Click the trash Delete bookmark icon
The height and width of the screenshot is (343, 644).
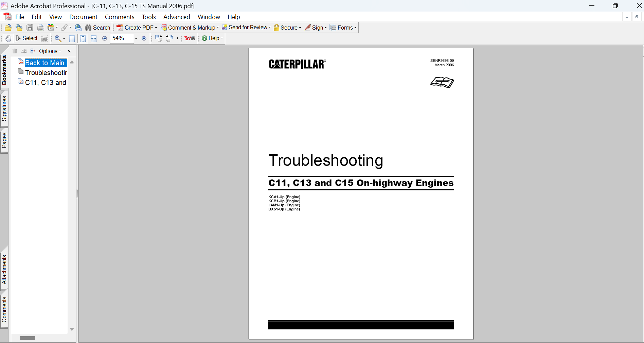(15, 51)
